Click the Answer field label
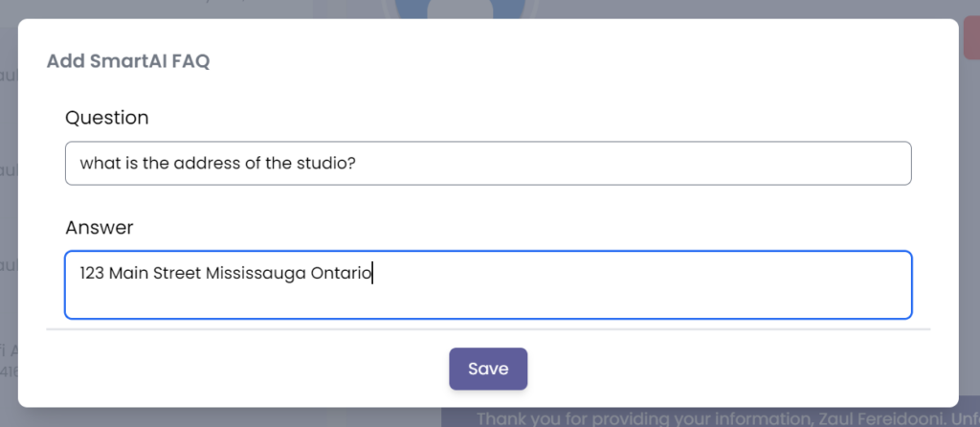 click(100, 227)
